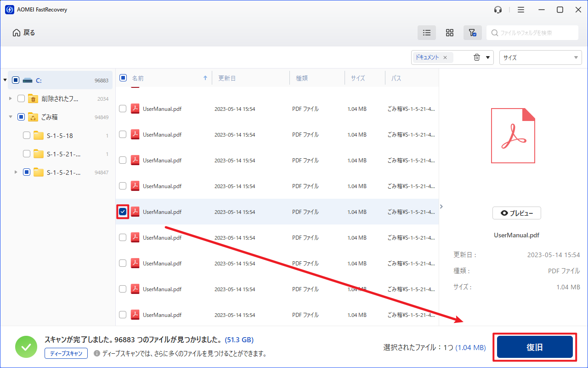Toggle the select-all checkbox in header

click(123, 78)
